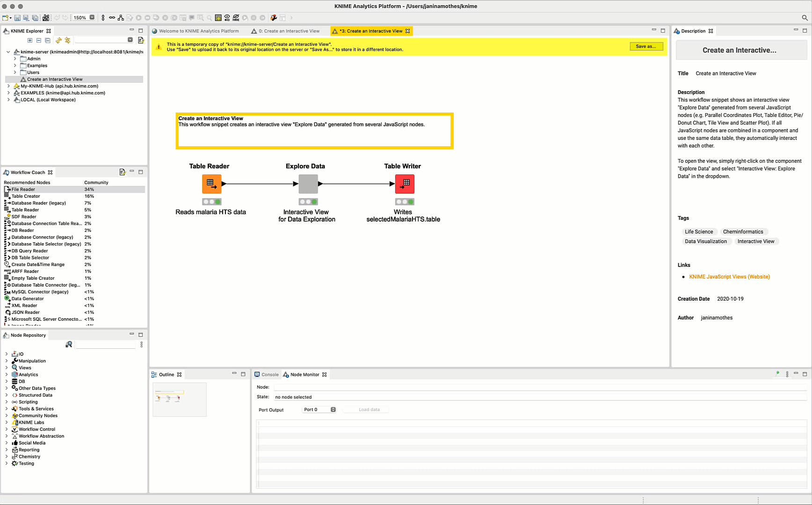Select the Table Reader node on canvas
This screenshot has width=812, height=505.
[211, 184]
